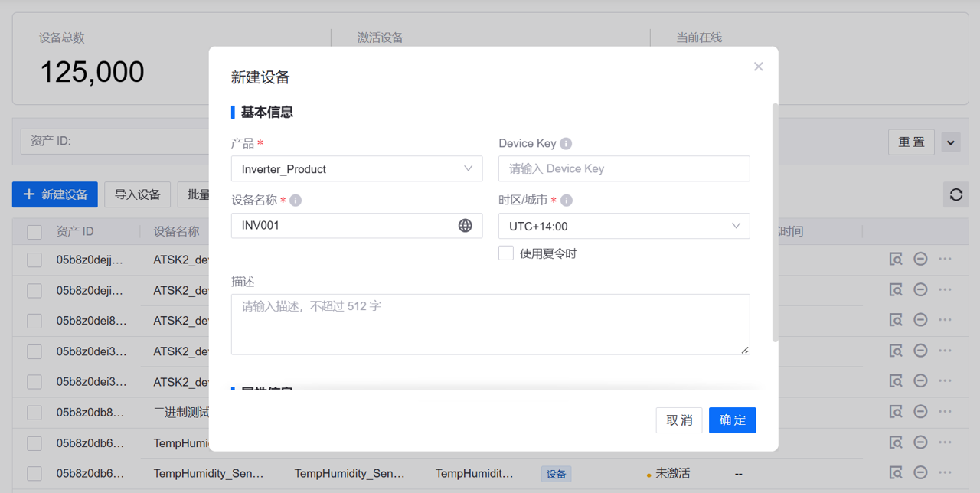Enable the 使用夏令时 checkbox
The image size is (980, 493).
point(506,253)
